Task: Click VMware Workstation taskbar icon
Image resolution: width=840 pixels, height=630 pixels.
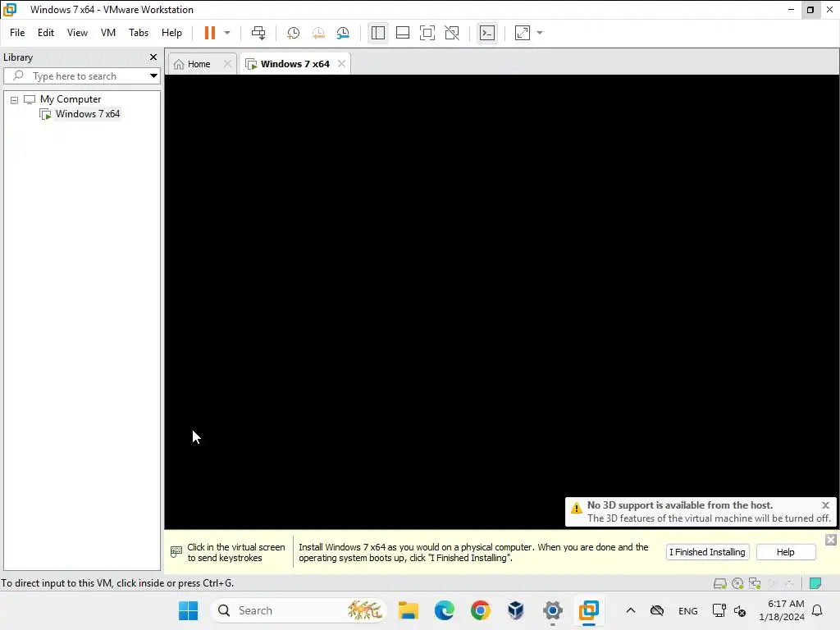Action: (588, 610)
